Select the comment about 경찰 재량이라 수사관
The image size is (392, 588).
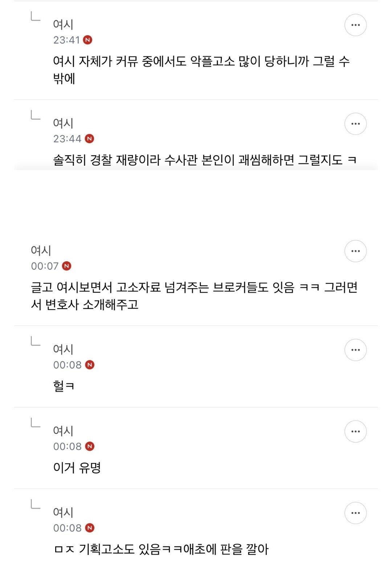point(205,160)
